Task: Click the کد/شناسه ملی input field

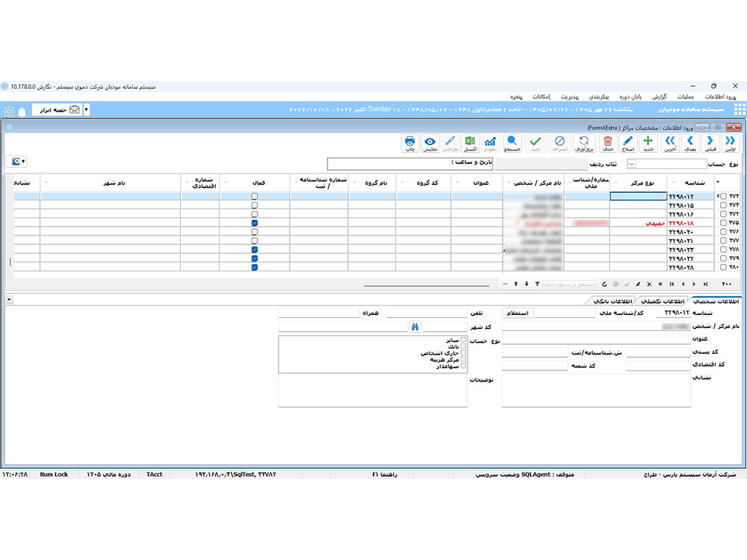Action: click(565, 313)
